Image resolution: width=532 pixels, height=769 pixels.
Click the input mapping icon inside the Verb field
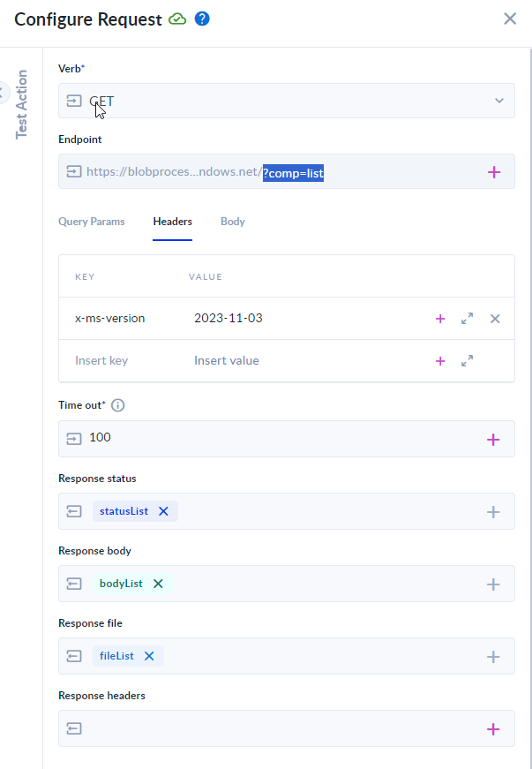pyautogui.click(x=74, y=101)
